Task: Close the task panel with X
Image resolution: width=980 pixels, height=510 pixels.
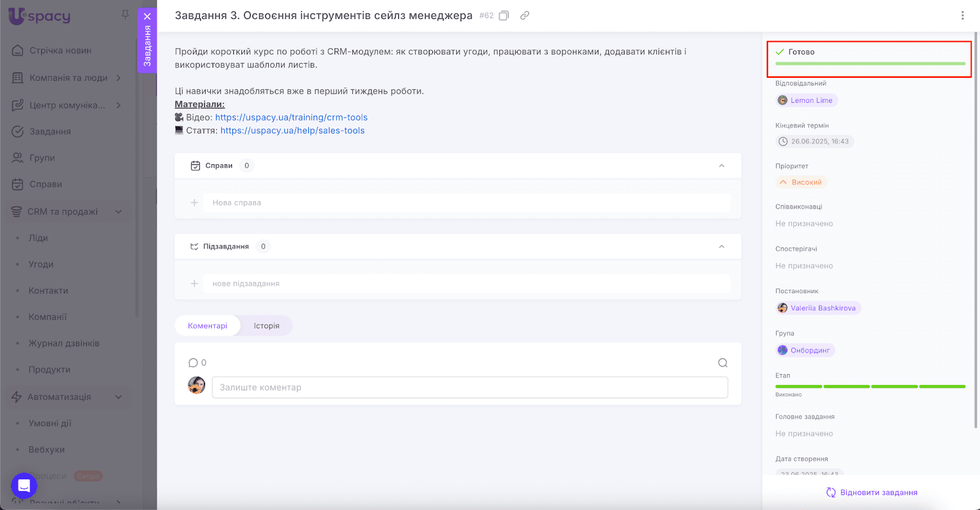Action: (x=147, y=17)
